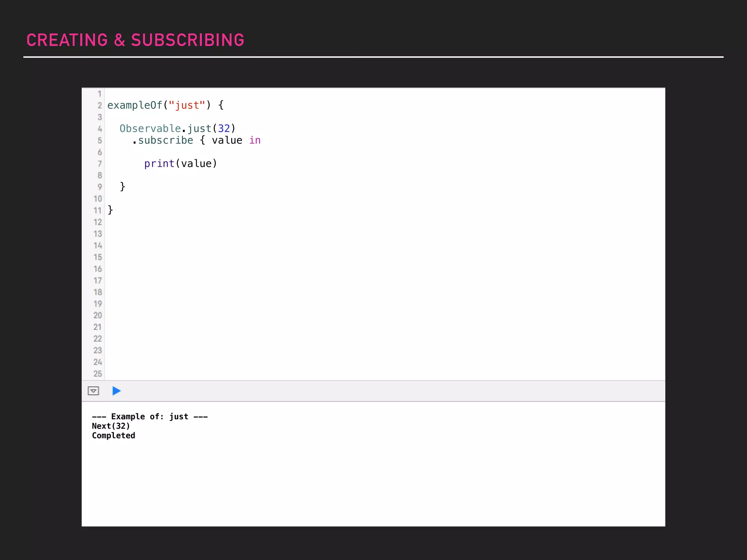This screenshot has height=560, width=747.
Task: Click the exampleOf function call text
Action: 134,105
